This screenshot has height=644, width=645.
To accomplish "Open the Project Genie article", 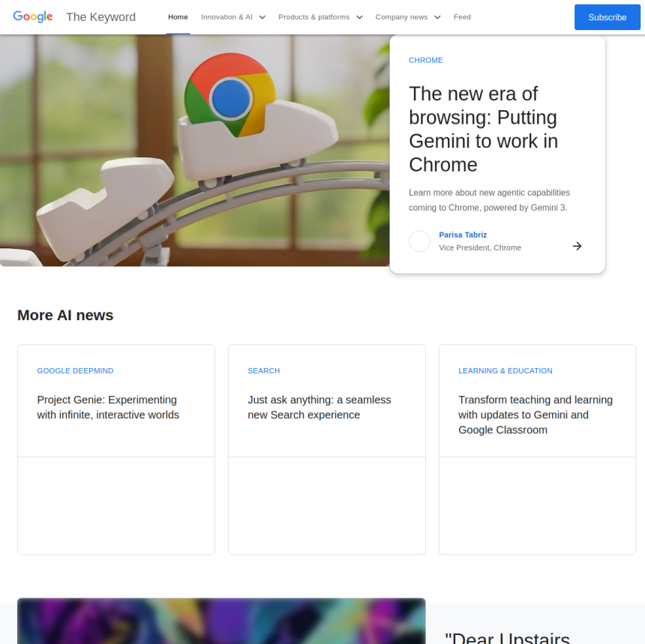I will click(x=108, y=407).
